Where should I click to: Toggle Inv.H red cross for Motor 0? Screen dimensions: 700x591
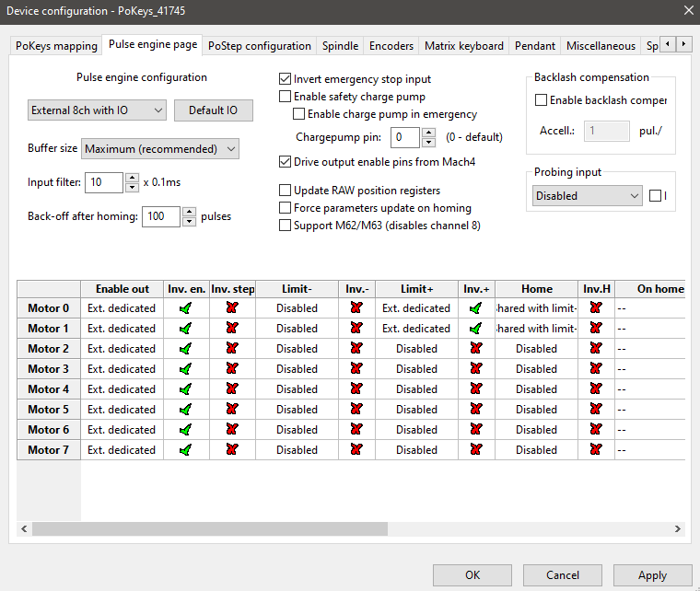[596, 307]
